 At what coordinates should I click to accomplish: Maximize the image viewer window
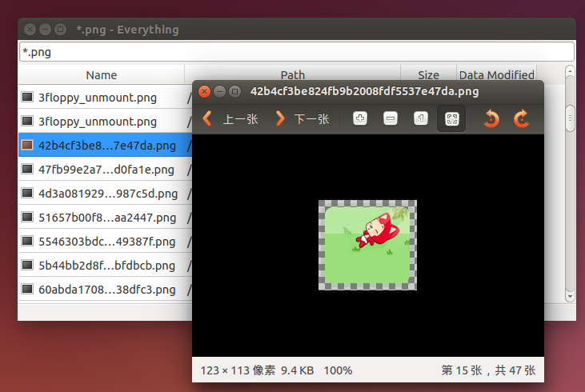[234, 91]
